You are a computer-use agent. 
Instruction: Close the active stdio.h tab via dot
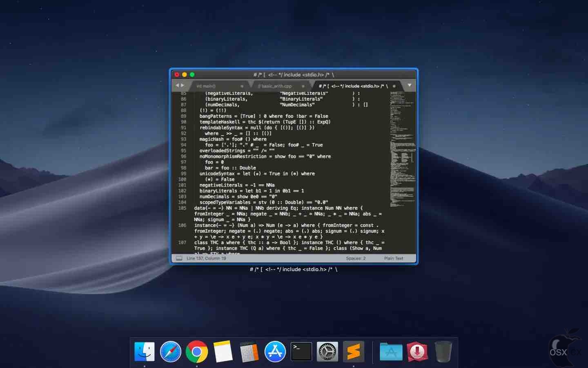pyautogui.click(x=394, y=86)
